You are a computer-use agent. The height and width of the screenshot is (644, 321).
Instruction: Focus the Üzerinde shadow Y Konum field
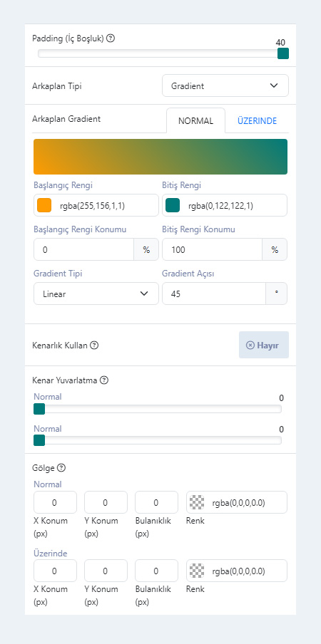[106, 571]
